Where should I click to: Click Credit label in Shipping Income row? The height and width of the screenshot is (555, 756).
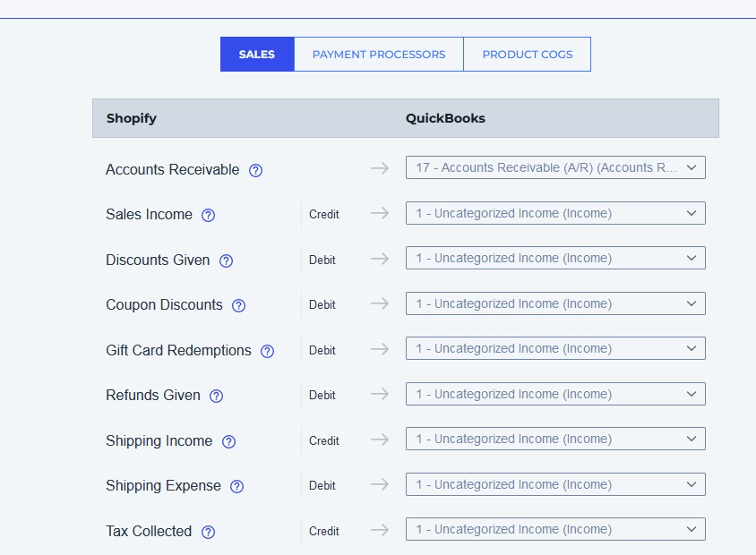pos(324,440)
